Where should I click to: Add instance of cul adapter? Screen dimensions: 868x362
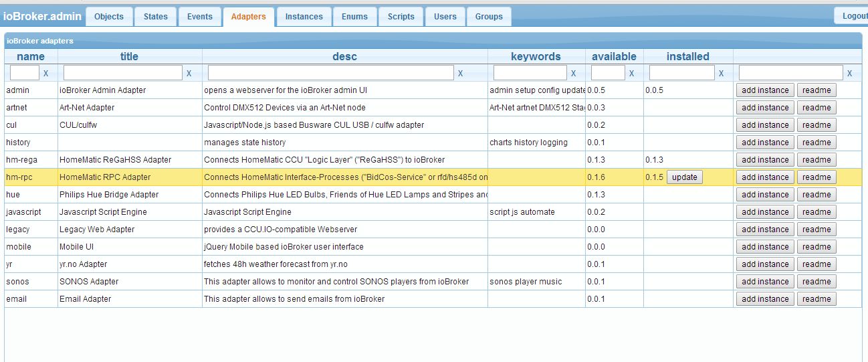pos(765,125)
